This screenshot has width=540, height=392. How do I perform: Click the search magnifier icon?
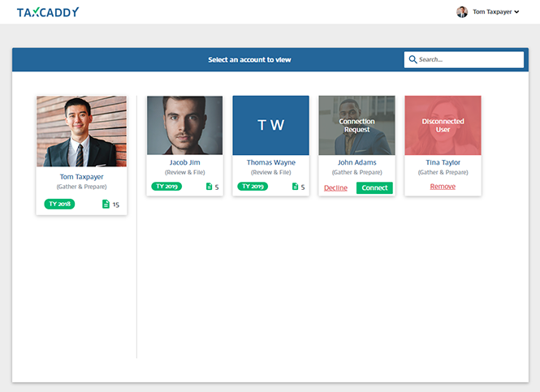tap(413, 59)
